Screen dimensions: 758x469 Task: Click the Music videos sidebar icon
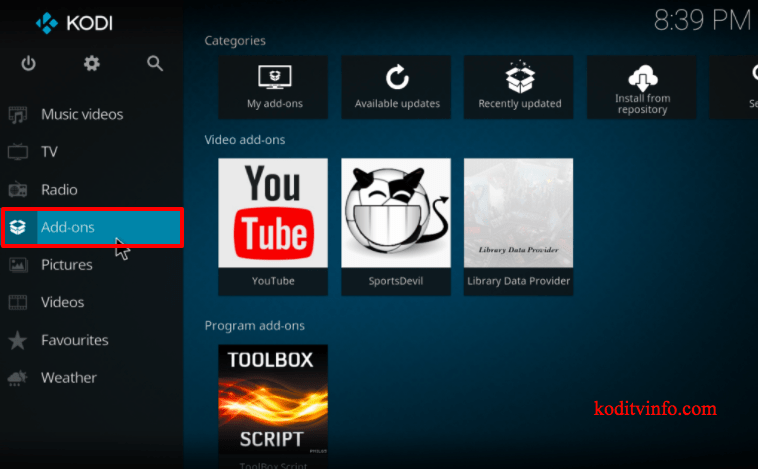[x=18, y=115]
